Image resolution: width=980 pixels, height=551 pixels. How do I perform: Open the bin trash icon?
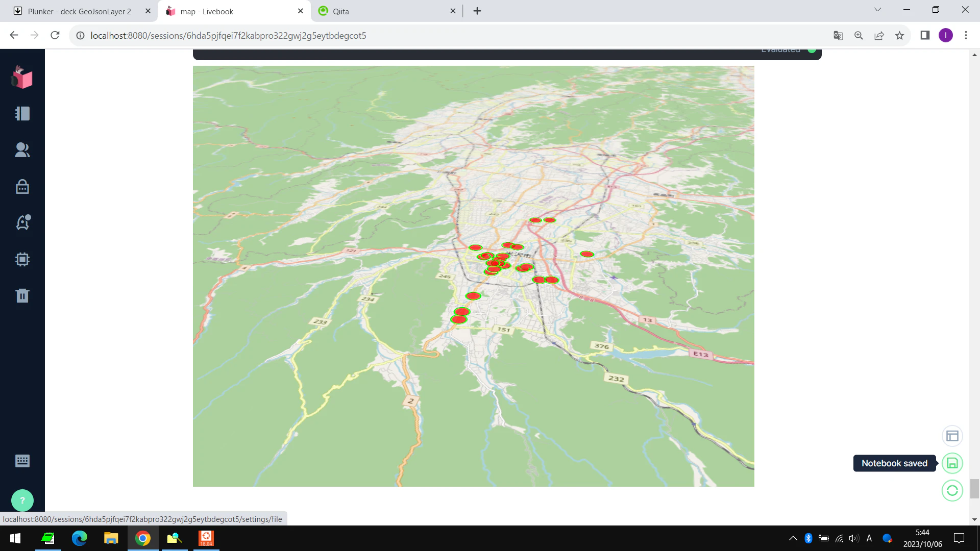point(22,295)
